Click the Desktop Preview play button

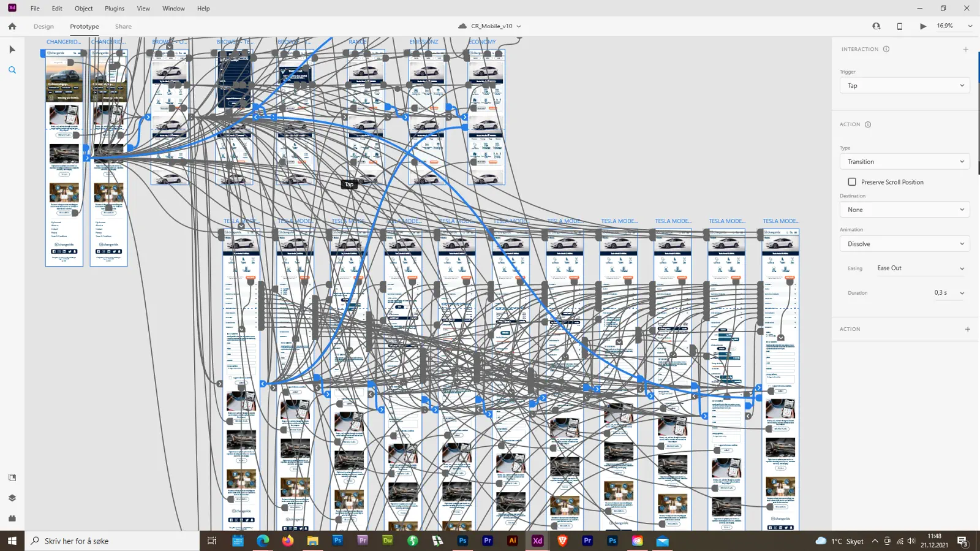(923, 26)
